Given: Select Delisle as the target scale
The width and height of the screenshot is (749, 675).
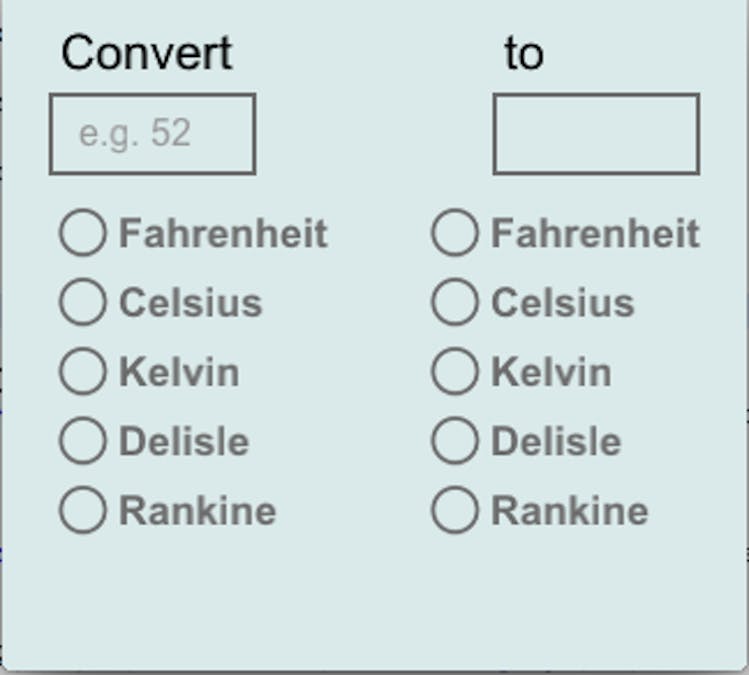Looking at the screenshot, I should point(454,441).
